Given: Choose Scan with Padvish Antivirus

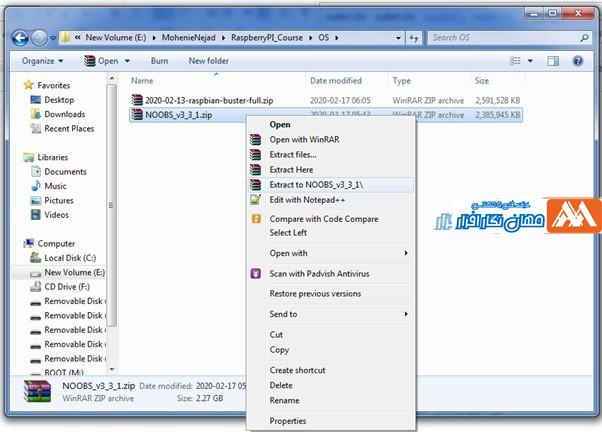Looking at the screenshot, I should click(x=319, y=273).
